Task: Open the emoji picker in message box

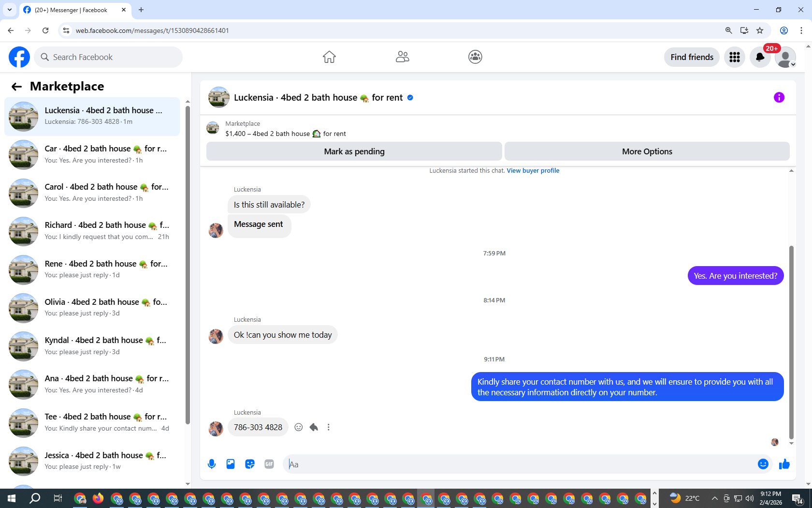Action: 763,464
